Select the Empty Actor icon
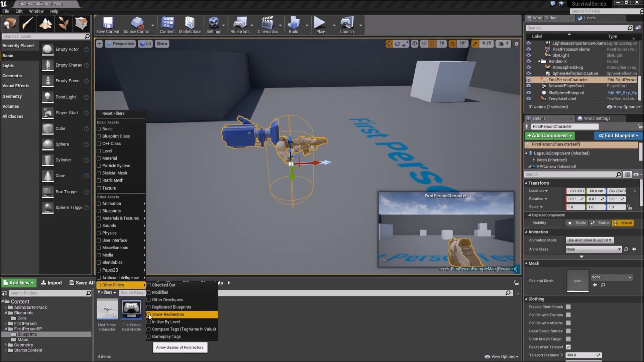Viewport: 644px width, 362px height. [47, 49]
